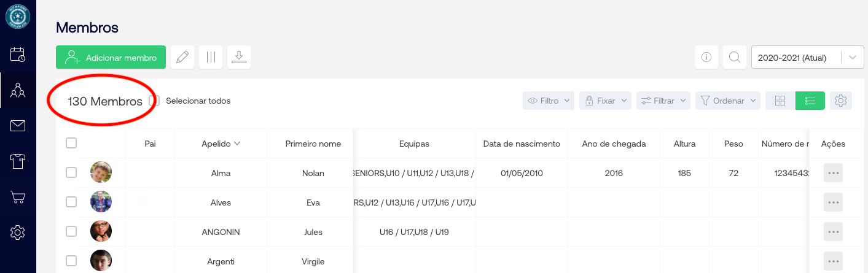Viewport: 868px width, 273px height.
Task: Click the profile photo of ANGONIN Jules
Action: point(101,231)
